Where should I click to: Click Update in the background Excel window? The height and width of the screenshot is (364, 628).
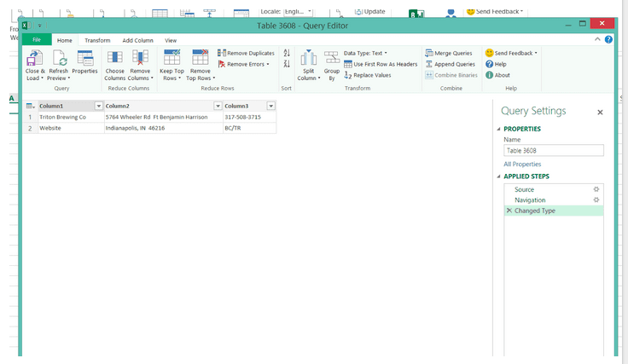click(370, 11)
